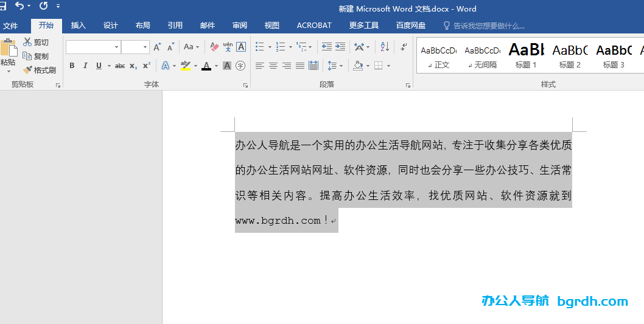Click the Undo arrow in quick access toolbar
Image resolution: width=644 pixels, height=324 pixels.
pos(19,5)
